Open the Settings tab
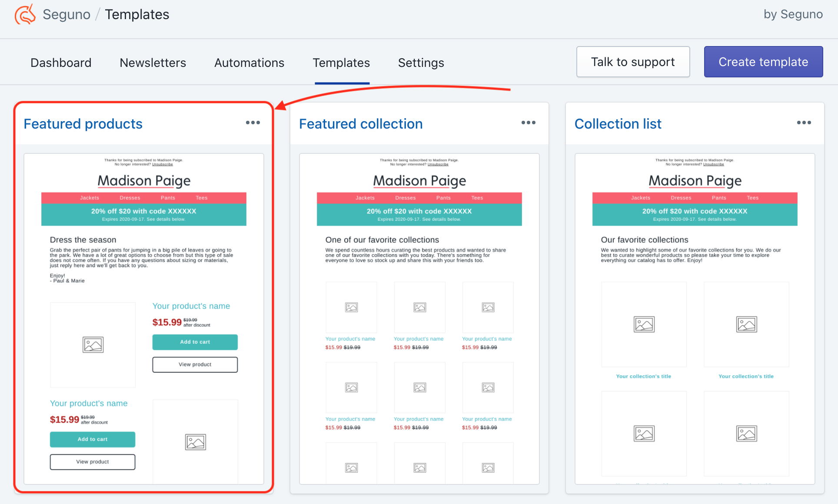This screenshot has width=838, height=504. 421,63
